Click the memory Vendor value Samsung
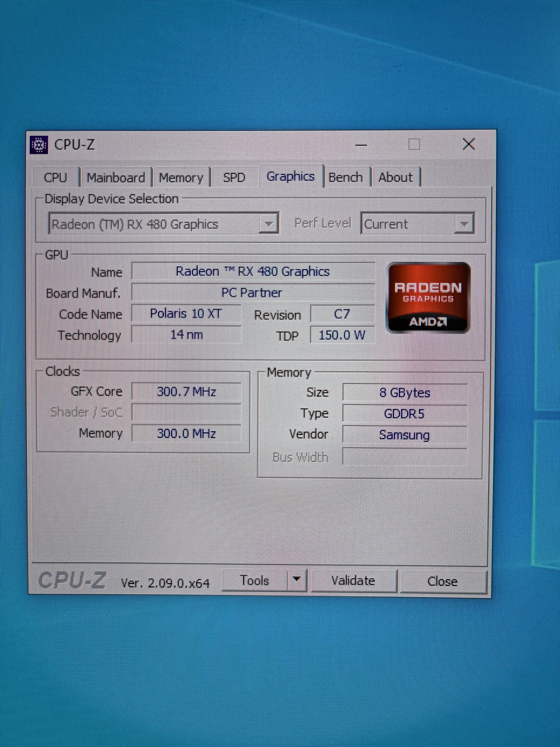Screen dimensions: 560x747 point(405,435)
